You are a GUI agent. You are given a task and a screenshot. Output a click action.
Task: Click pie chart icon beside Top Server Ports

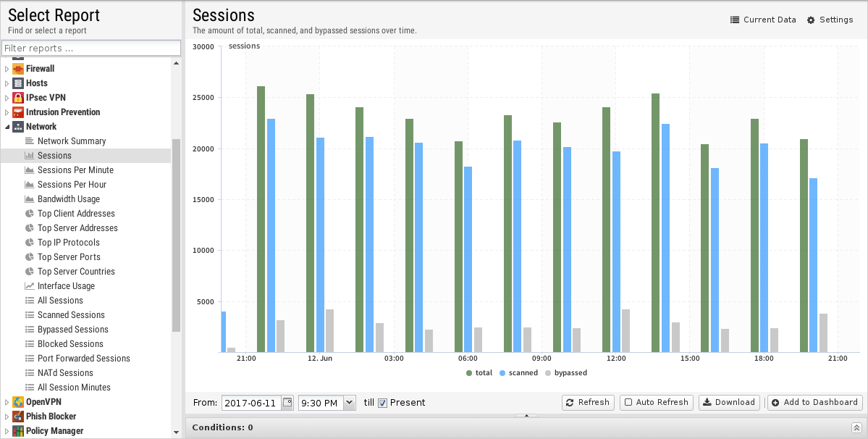30,257
